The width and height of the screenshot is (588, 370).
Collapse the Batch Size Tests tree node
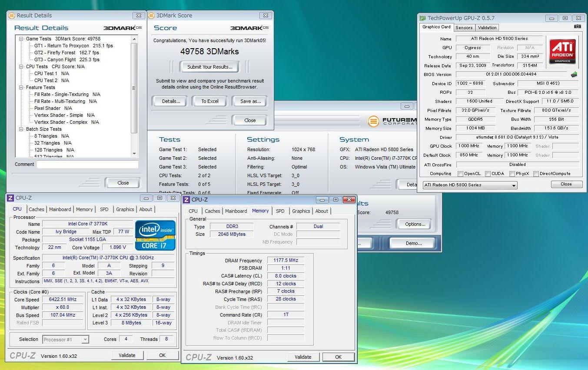click(x=22, y=129)
